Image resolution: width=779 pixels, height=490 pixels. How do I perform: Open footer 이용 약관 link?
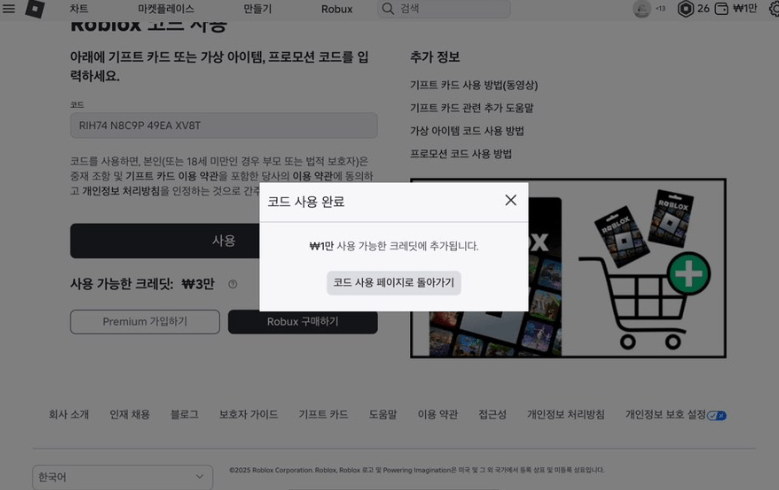(x=437, y=414)
